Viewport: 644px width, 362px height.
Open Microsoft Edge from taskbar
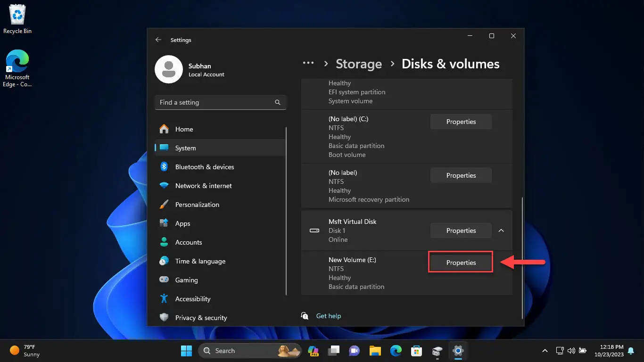tap(396, 351)
